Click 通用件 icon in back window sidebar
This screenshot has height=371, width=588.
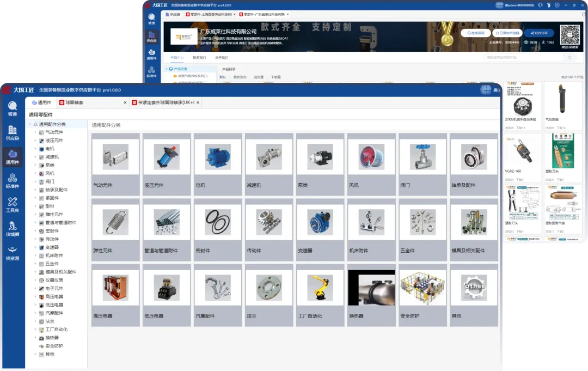pyautogui.click(x=151, y=54)
